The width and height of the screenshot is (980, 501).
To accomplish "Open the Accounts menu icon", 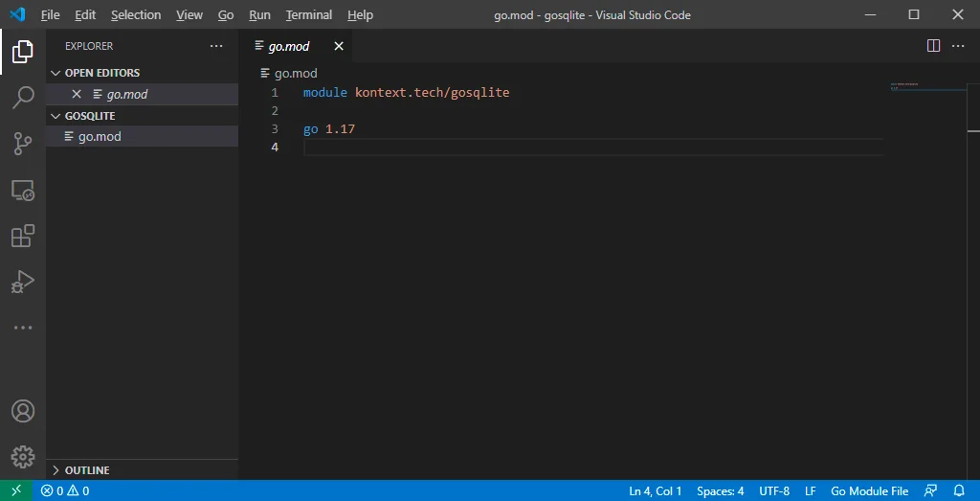I will coord(23,411).
